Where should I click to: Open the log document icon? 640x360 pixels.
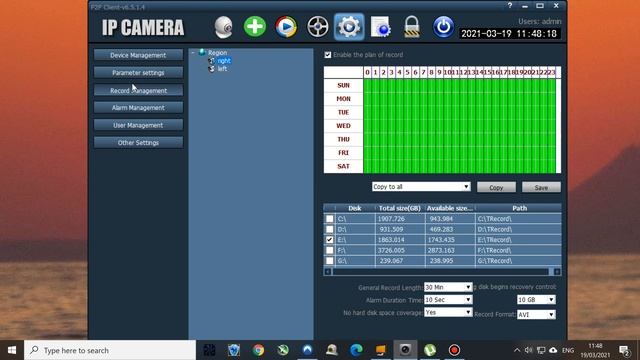click(x=380, y=27)
